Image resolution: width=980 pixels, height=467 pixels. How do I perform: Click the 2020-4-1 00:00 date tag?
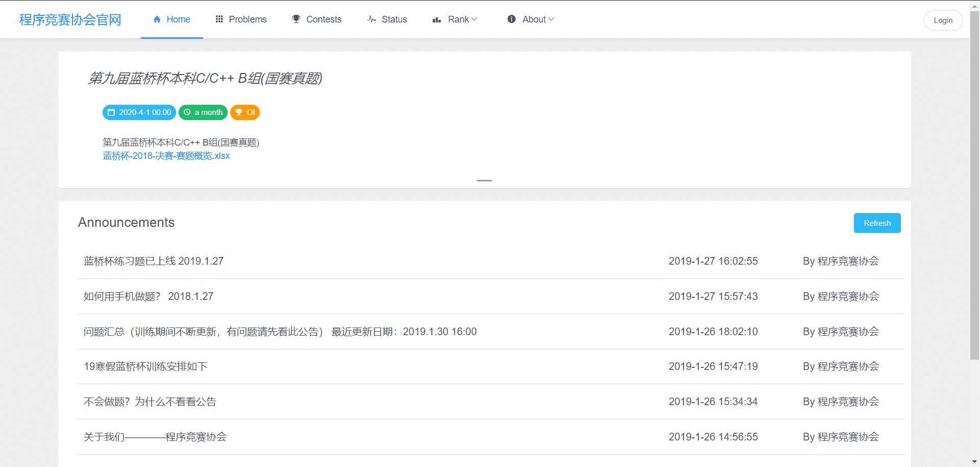139,112
